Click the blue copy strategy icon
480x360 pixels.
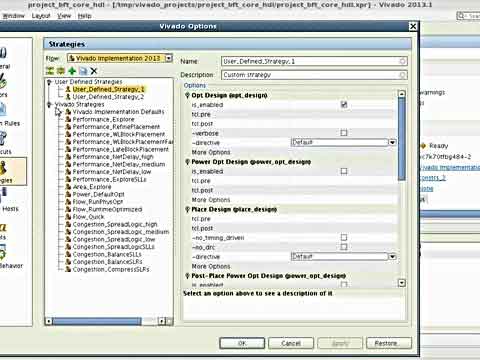(83, 71)
